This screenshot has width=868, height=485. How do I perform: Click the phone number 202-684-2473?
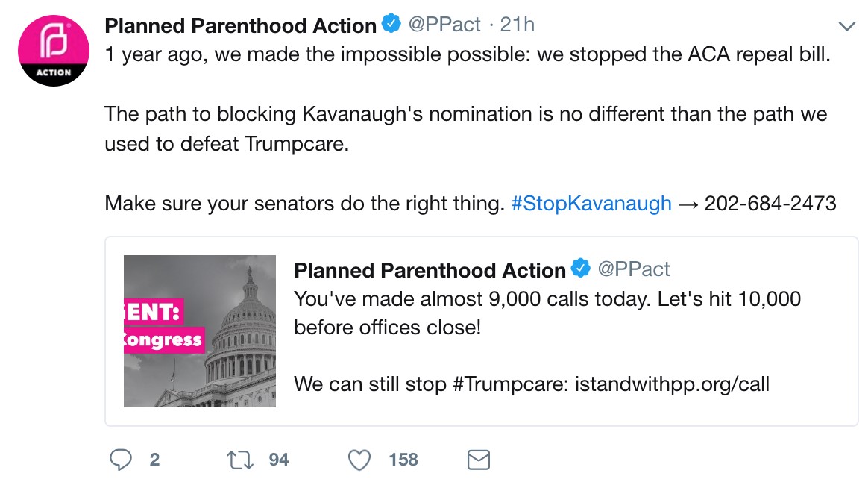pos(770,203)
